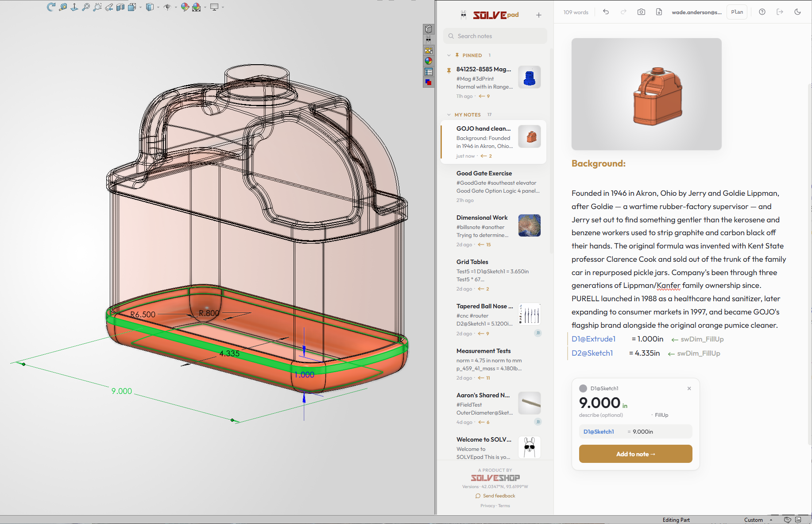Click the Apply Scene icon
Image resolution: width=812 pixels, height=524 pixels.
pos(197,7)
